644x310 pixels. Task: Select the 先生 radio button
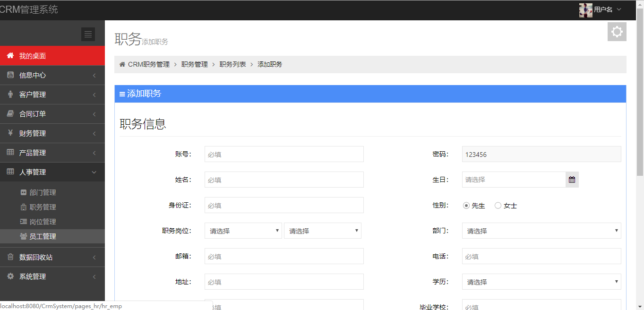466,206
